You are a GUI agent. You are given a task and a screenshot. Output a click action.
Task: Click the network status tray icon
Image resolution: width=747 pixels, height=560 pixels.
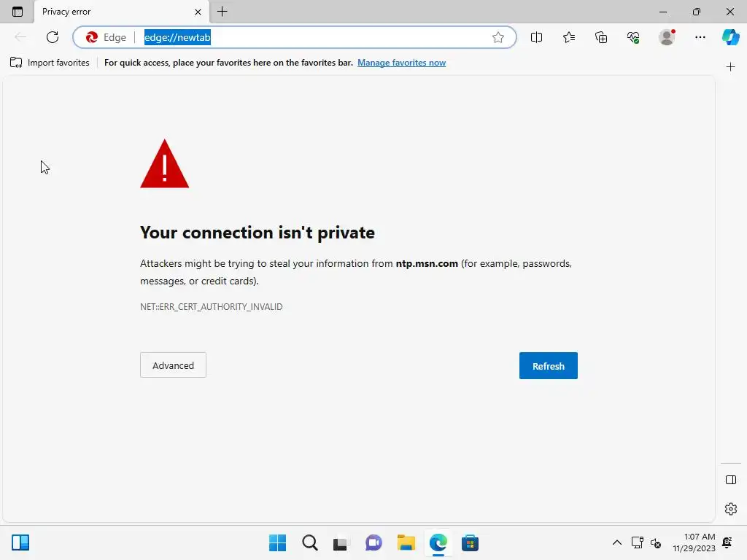[x=637, y=542]
